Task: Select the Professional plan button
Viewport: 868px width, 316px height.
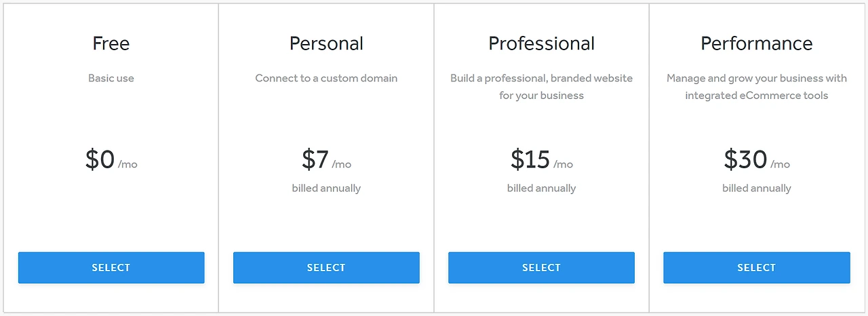Action: (x=541, y=268)
